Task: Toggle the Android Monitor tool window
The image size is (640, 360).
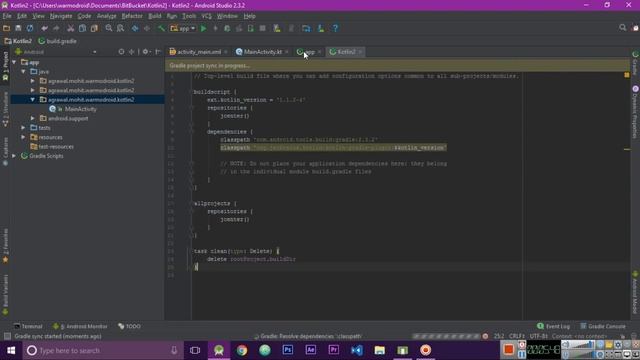Action: coord(80,326)
